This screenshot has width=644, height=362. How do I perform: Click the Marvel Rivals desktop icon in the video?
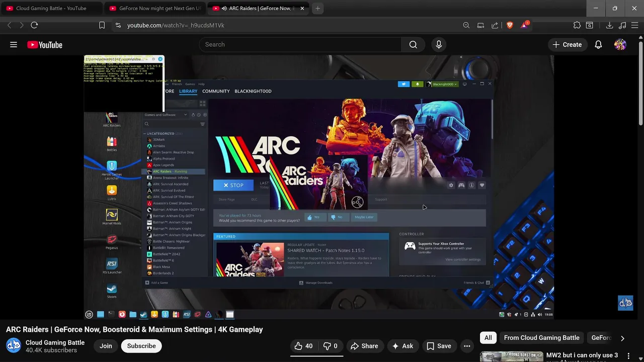coord(112,217)
